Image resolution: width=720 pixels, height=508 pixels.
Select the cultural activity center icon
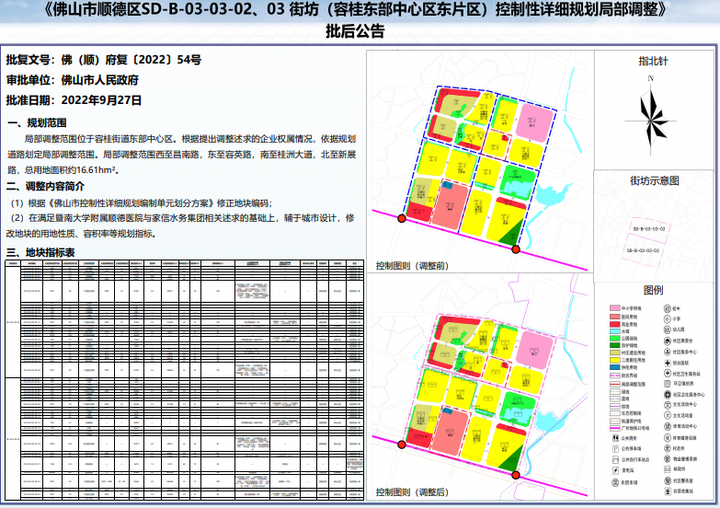point(668,405)
